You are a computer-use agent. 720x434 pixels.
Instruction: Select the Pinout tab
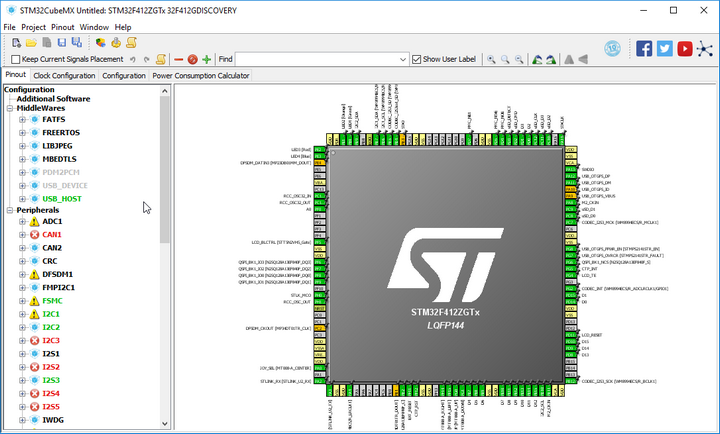(16, 75)
